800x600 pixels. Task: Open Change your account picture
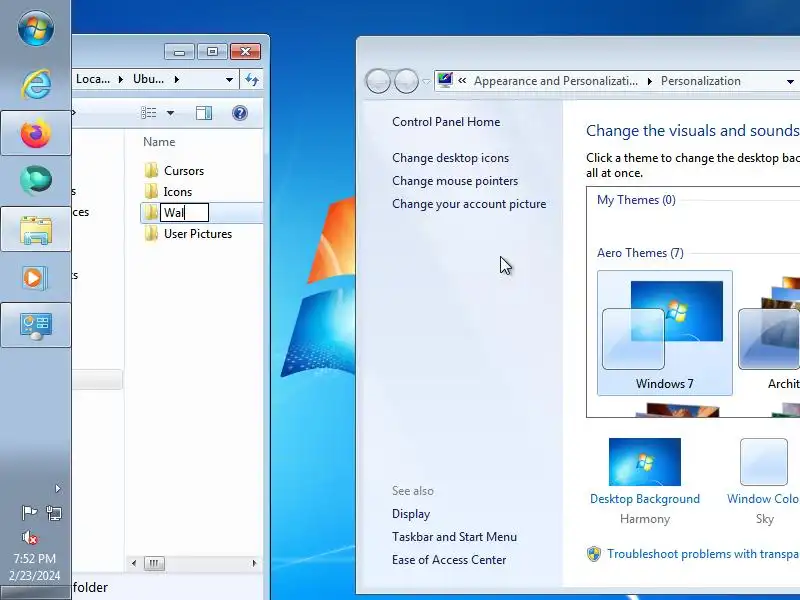click(x=469, y=204)
